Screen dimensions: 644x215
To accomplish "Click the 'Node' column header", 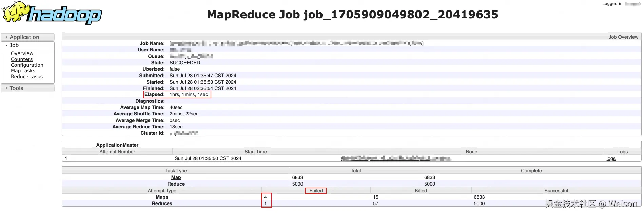I will pyautogui.click(x=471, y=152).
